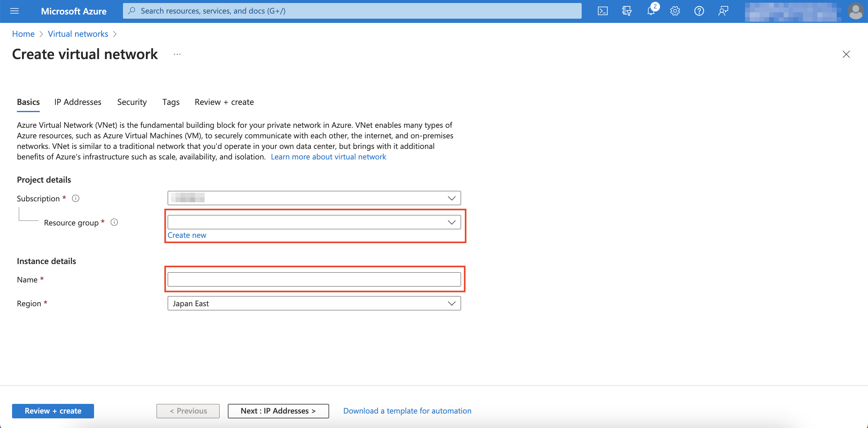Switch to the IP Addresses tab

(x=77, y=102)
